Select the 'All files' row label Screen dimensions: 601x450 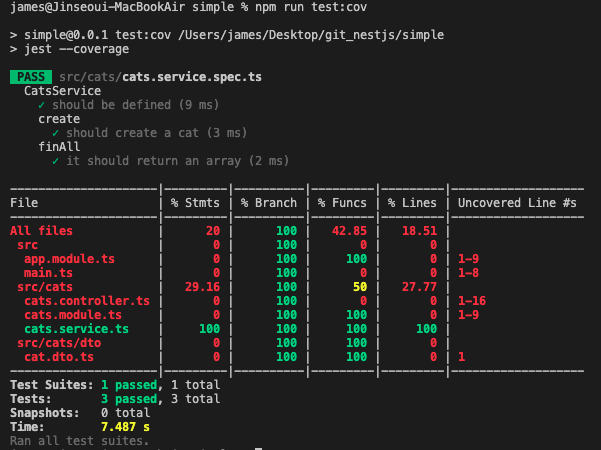(41, 231)
